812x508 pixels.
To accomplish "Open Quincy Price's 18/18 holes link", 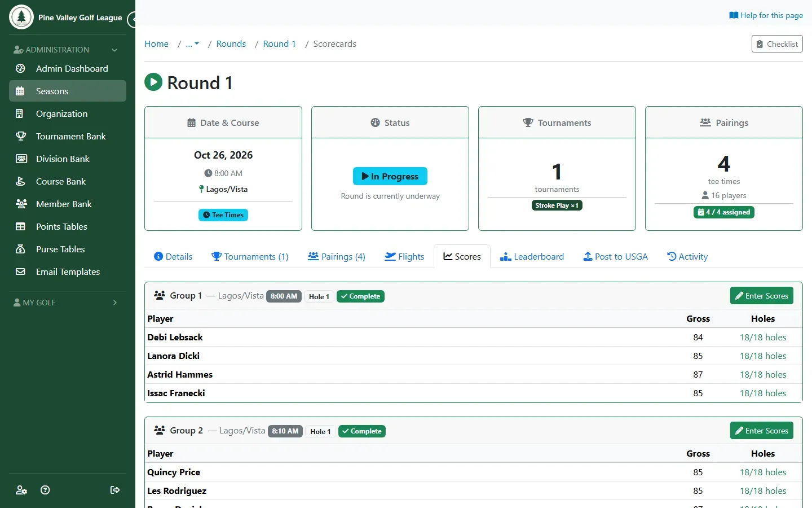I will [x=763, y=472].
